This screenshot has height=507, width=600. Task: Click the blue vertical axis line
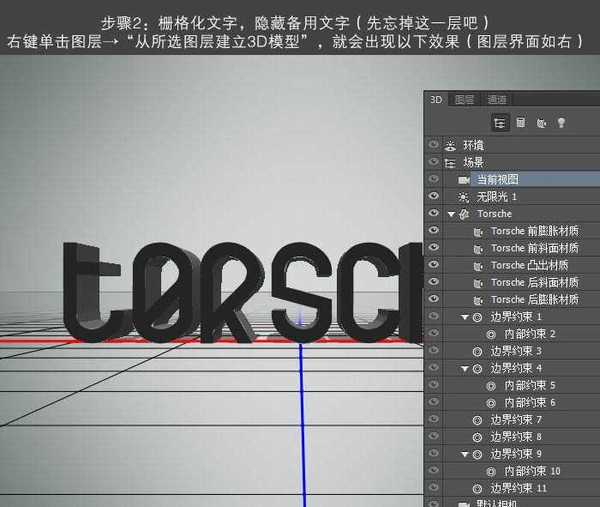(300, 420)
